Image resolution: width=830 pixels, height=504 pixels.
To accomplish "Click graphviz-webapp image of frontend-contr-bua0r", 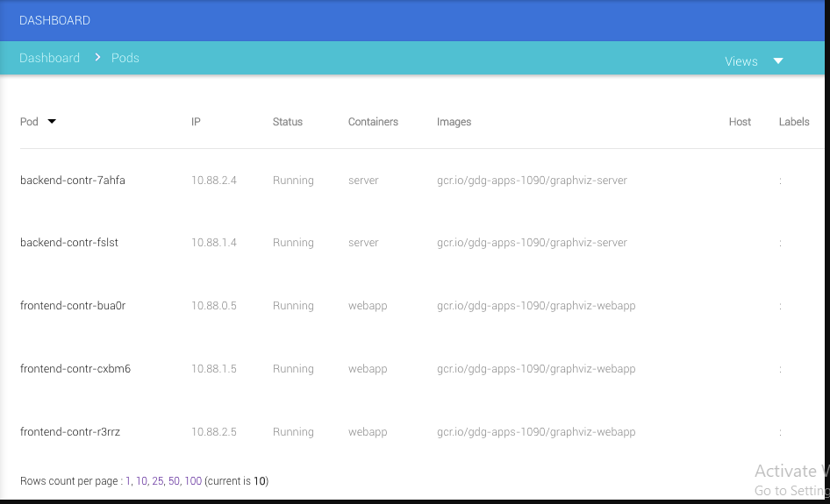I will [x=536, y=306].
